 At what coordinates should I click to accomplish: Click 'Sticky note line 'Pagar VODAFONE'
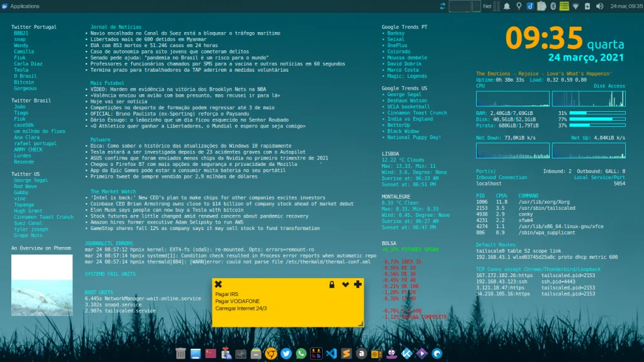237,301
